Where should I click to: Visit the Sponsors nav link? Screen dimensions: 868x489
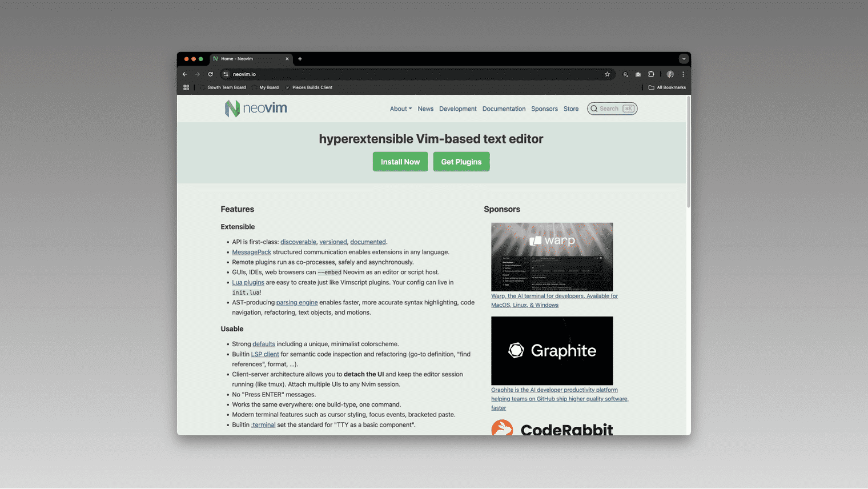click(x=544, y=109)
